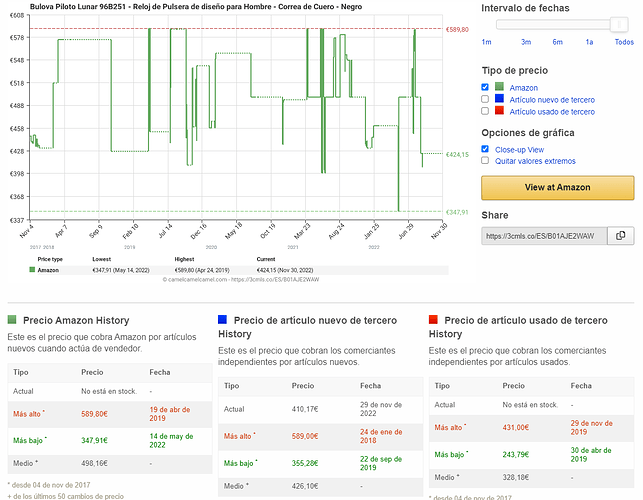Click the Todos date range link

pos(624,42)
